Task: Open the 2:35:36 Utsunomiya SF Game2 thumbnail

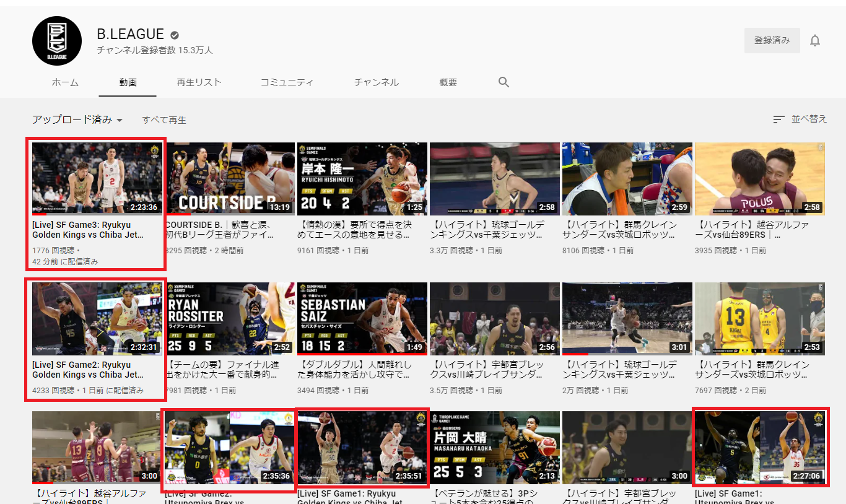Action: click(230, 448)
